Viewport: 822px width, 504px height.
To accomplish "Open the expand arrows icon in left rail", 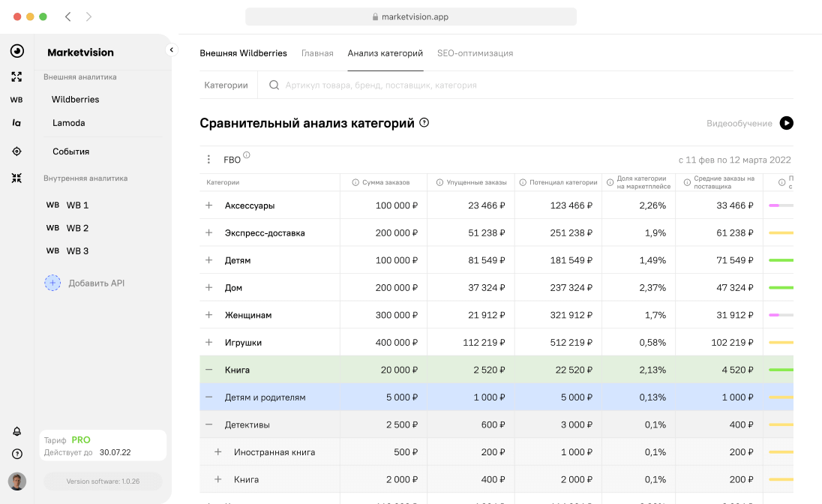I will (x=16, y=77).
